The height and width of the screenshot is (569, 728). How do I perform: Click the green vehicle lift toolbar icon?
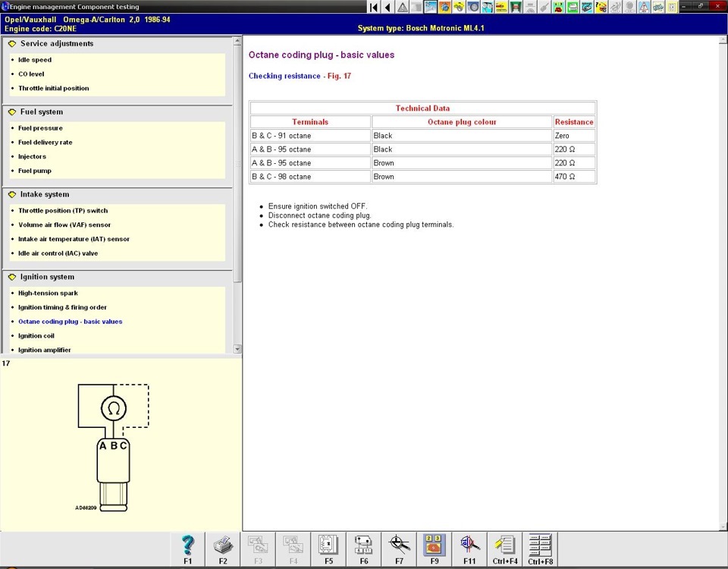[516, 7]
